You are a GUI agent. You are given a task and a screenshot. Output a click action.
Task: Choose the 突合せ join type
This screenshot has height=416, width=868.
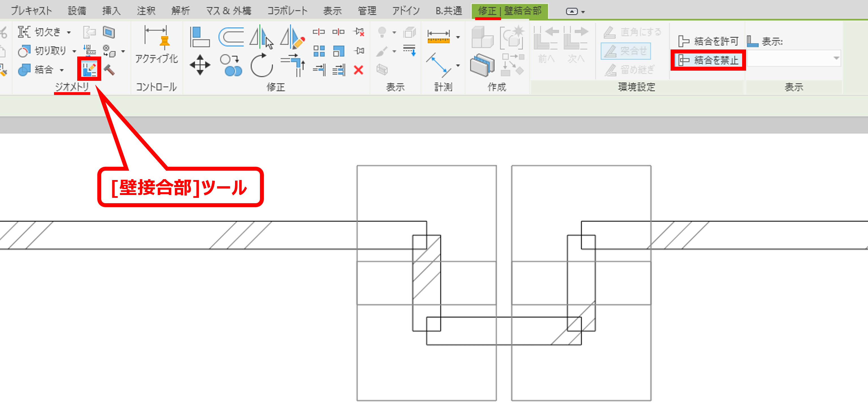[625, 51]
